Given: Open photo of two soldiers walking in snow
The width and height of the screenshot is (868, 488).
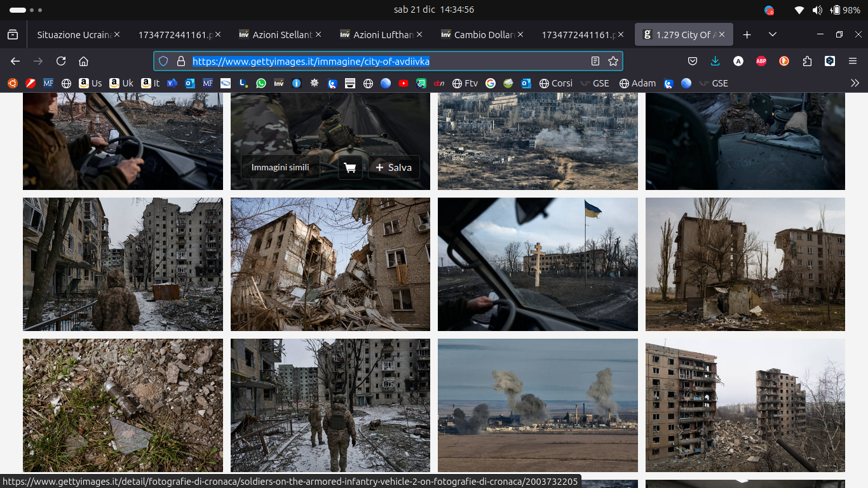Looking at the screenshot, I should [x=330, y=405].
